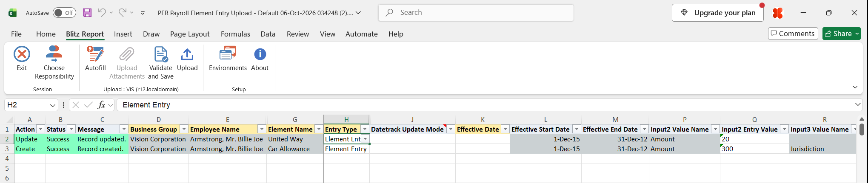Switch to the Formulas tab
Screen dimensions: 868x183
pyautogui.click(x=235, y=34)
